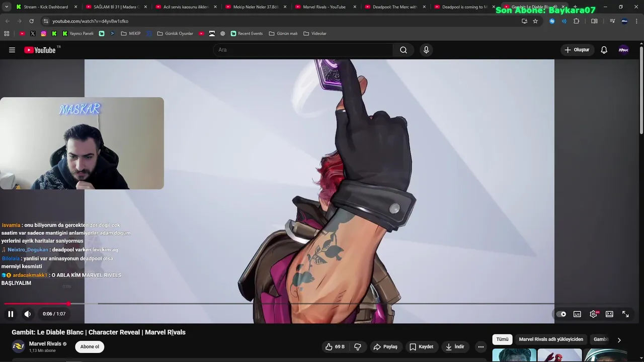644x362 pixels.
Task: Like the video (69 B)
Action: 335,346
